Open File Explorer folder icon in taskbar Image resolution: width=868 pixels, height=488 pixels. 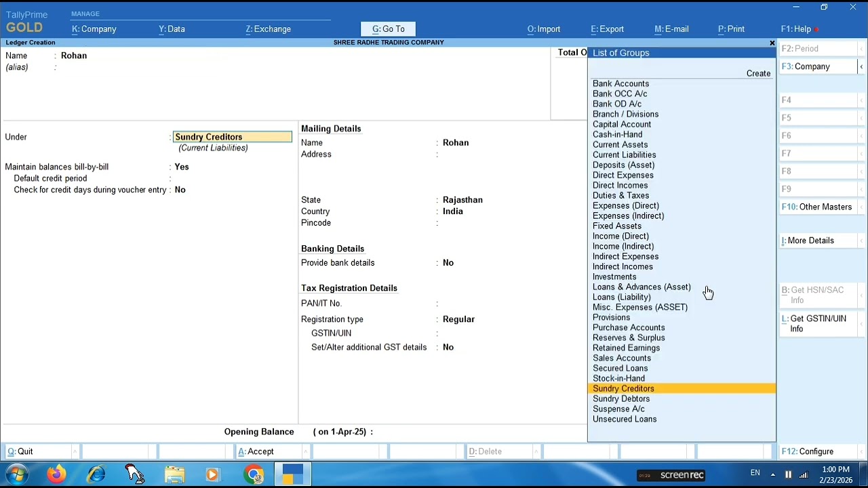[x=174, y=474]
